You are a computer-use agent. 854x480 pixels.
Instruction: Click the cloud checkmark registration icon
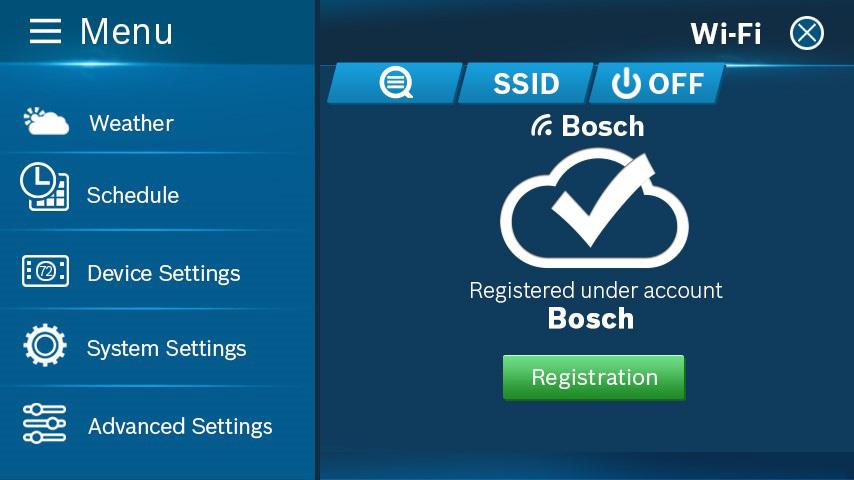[x=594, y=208]
